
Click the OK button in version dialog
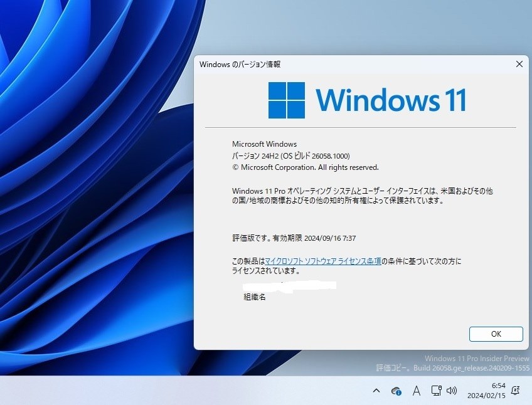pyautogui.click(x=496, y=334)
